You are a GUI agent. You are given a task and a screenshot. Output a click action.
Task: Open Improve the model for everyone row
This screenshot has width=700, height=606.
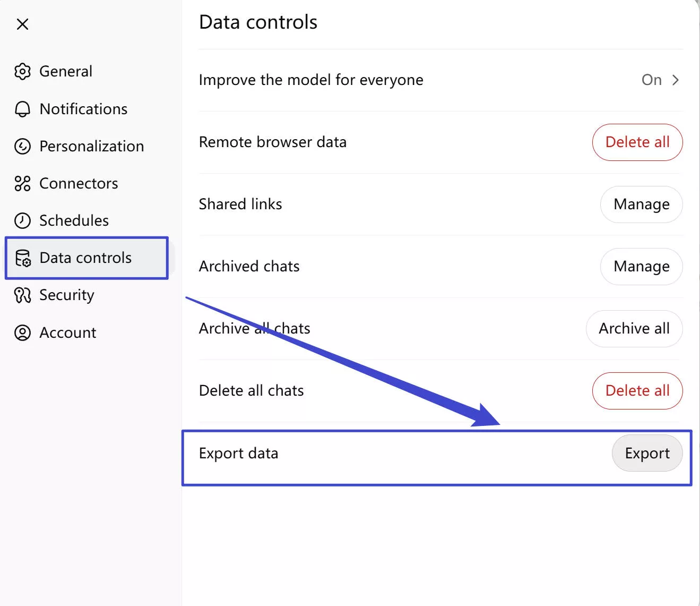coord(311,80)
